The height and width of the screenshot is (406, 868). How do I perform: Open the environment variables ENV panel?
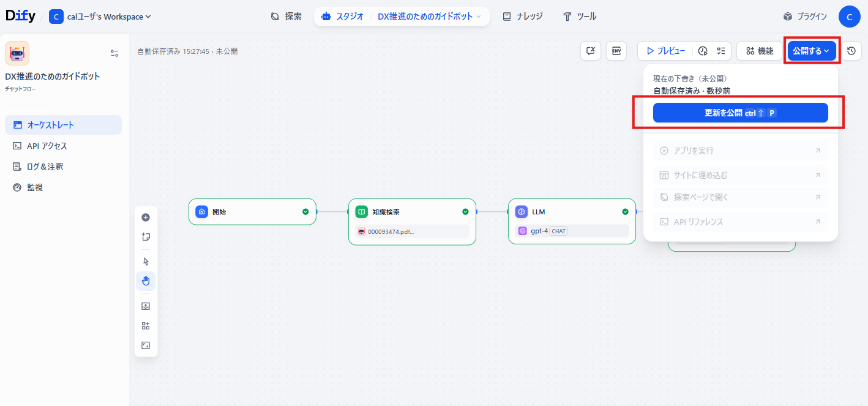click(616, 51)
